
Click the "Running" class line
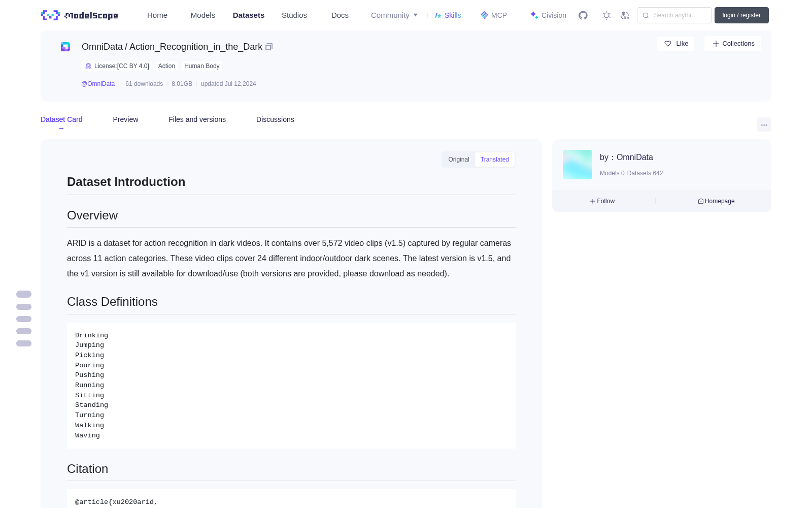(89, 385)
